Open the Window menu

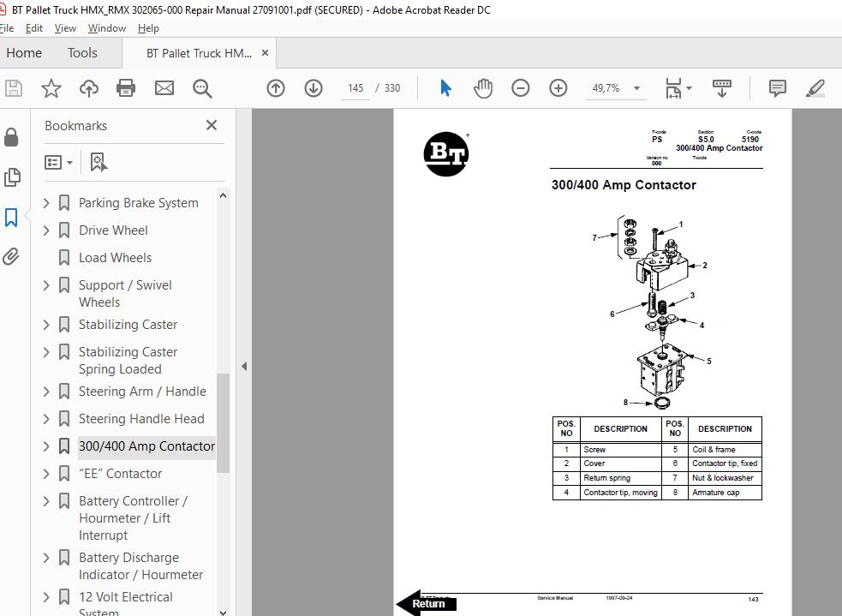coord(106,28)
